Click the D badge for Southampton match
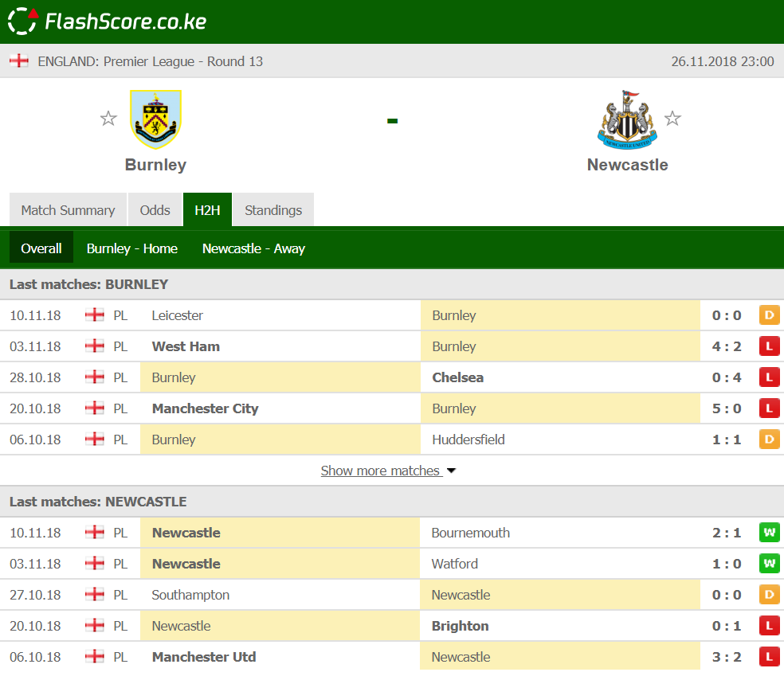Image resolution: width=784 pixels, height=676 pixels. tap(770, 595)
